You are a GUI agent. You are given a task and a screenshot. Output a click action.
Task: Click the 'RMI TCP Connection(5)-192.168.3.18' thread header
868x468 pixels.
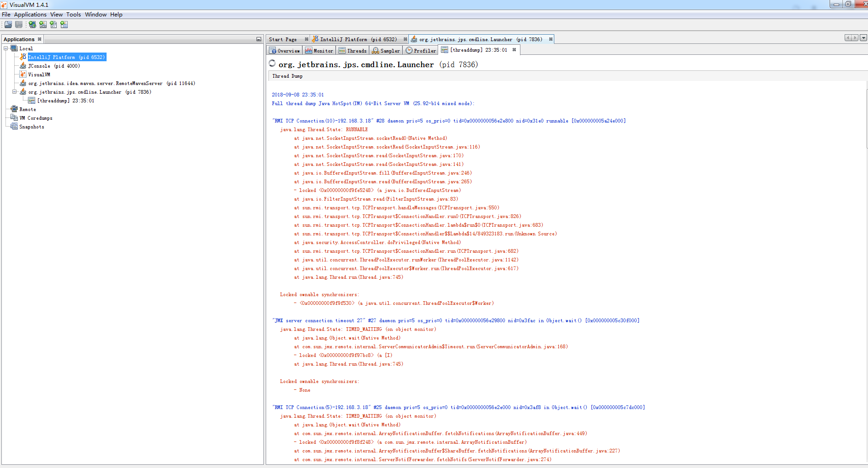[x=458, y=407]
